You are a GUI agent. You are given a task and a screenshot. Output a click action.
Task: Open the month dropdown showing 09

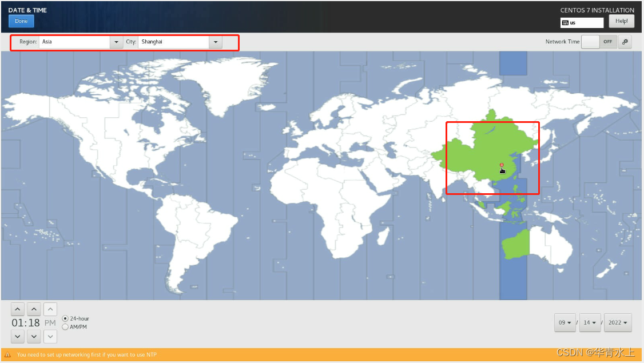point(565,323)
